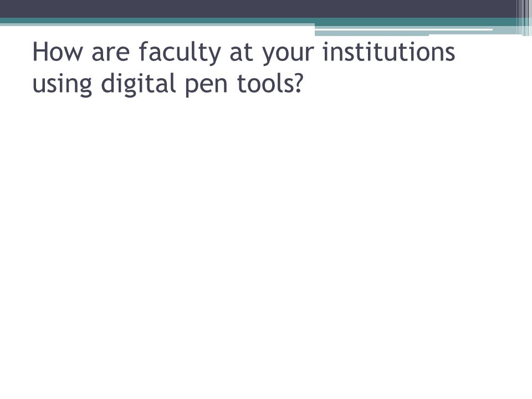Click the word "digital" in the heading

(138, 84)
